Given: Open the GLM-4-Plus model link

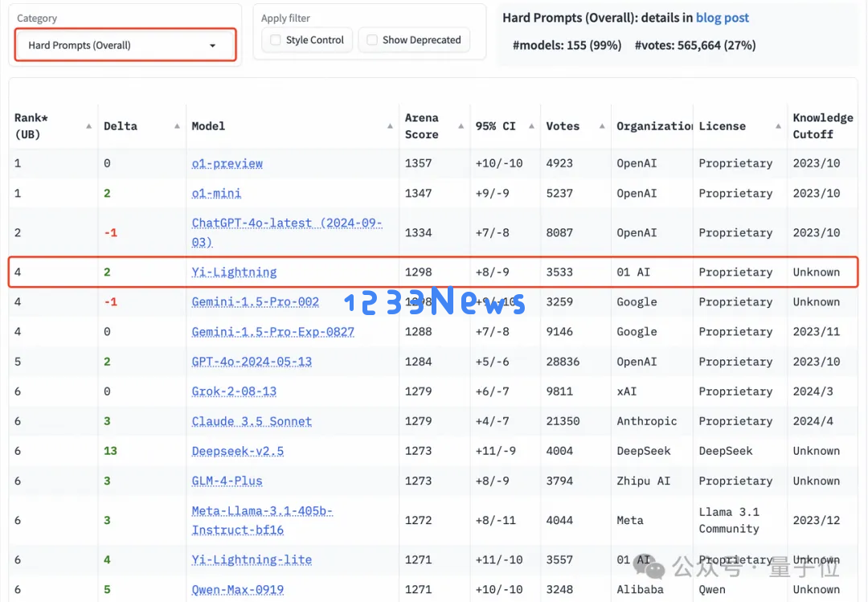Looking at the screenshot, I should (x=227, y=481).
